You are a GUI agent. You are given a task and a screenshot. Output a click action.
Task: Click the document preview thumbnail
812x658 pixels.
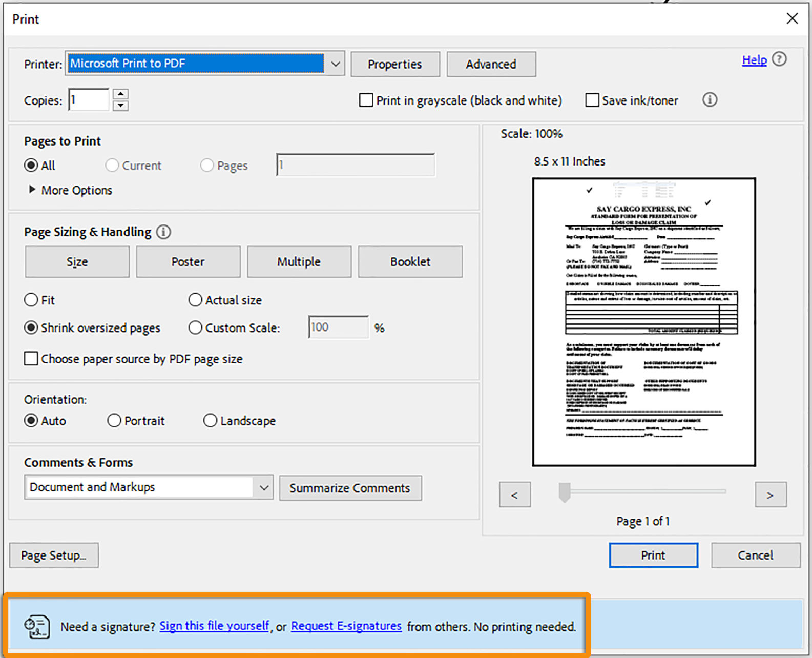644,322
